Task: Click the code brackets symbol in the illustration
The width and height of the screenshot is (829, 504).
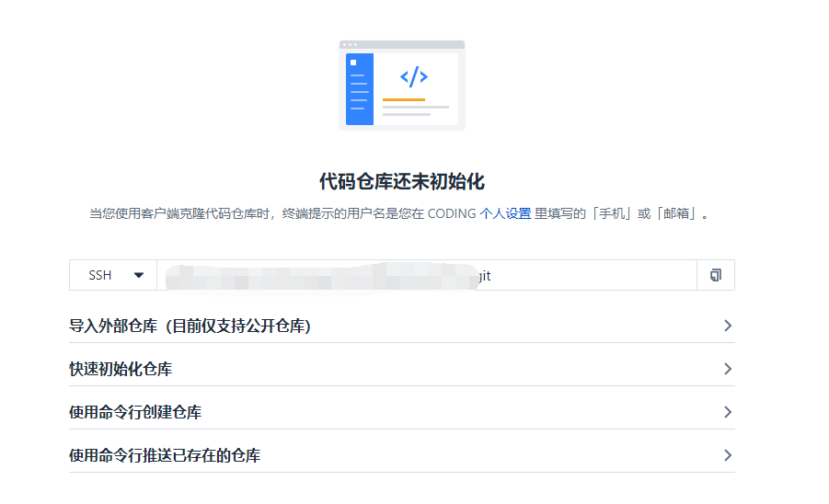Action: click(x=414, y=76)
